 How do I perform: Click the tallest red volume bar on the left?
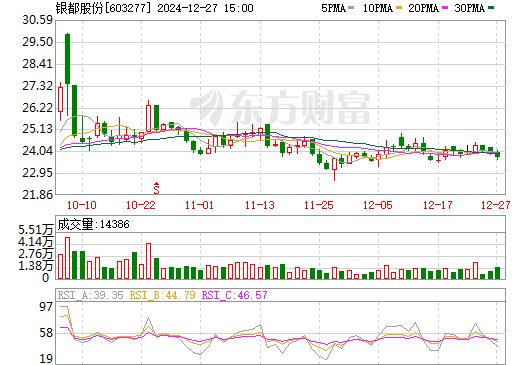pyautogui.click(x=67, y=258)
